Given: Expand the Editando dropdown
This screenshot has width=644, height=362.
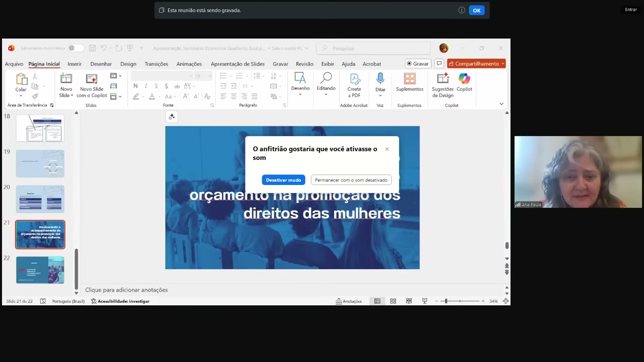Looking at the screenshot, I should (326, 95).
